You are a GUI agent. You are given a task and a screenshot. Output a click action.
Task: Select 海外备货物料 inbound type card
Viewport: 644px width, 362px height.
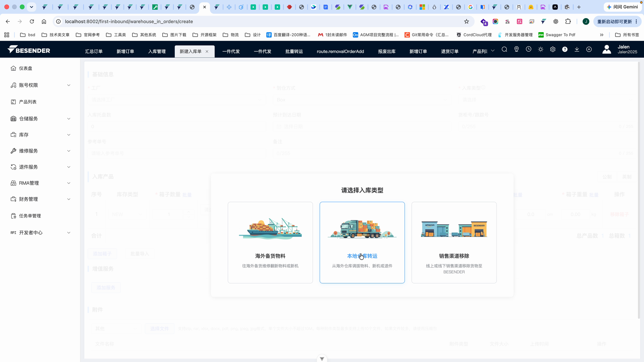click(270, 242)
